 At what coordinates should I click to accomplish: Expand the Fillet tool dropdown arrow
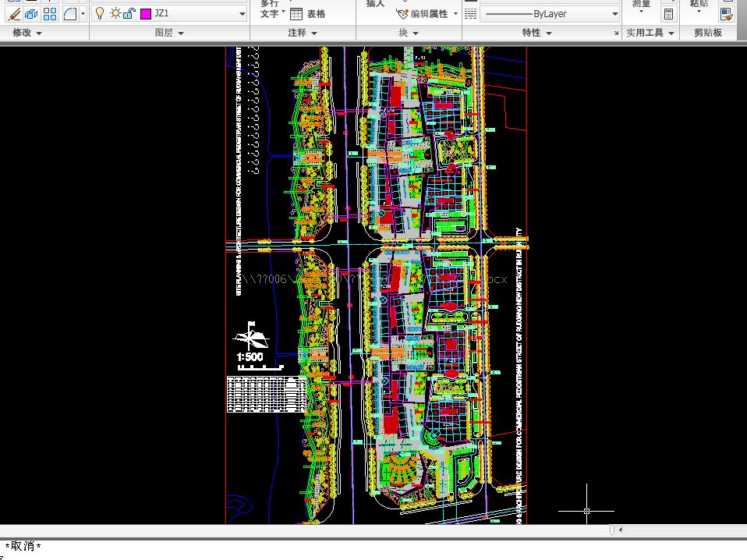(x=83, y=13)
